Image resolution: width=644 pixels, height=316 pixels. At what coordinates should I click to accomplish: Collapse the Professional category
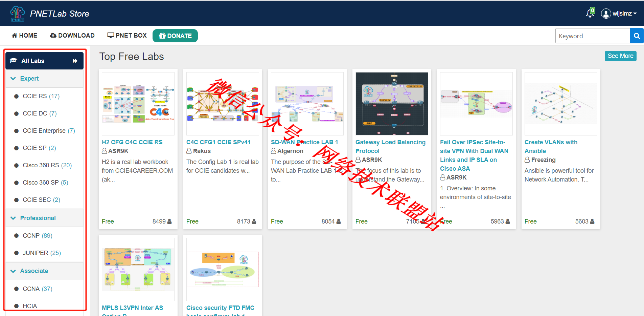point(44,218)
